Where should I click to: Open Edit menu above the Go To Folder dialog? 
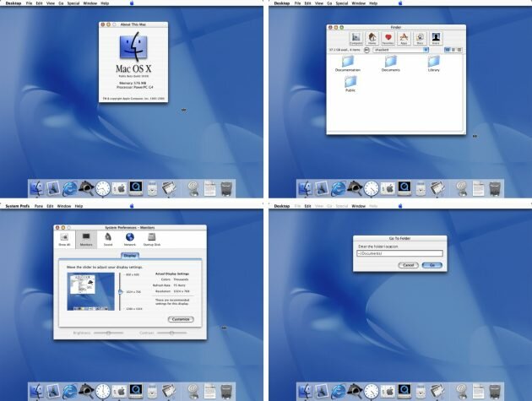pos(307,206)
